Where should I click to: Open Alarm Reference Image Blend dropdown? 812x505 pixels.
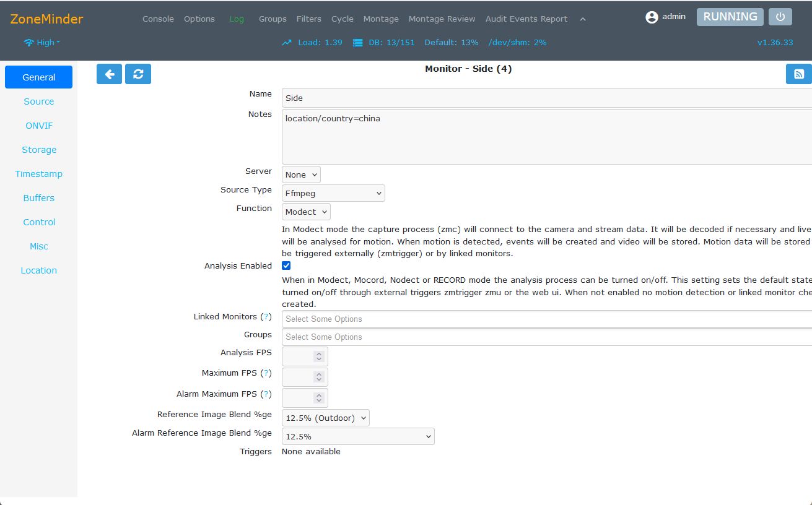(358, 436)
